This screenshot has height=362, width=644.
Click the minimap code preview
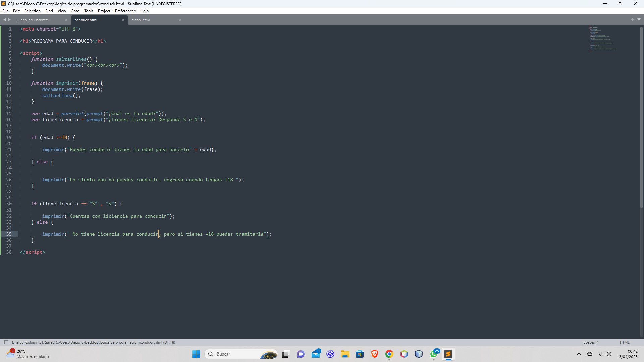click(x=602, y=38)
